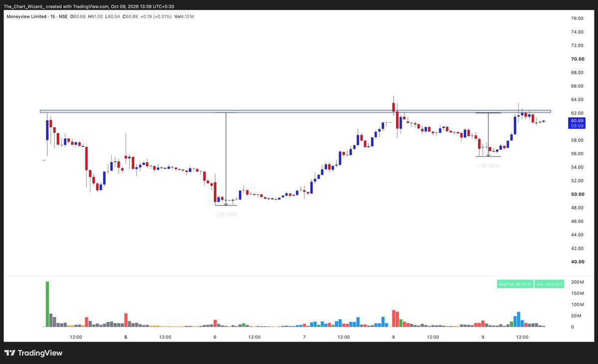
Task: Click the 76.00 price axis label
Action: tap(577, 18)
